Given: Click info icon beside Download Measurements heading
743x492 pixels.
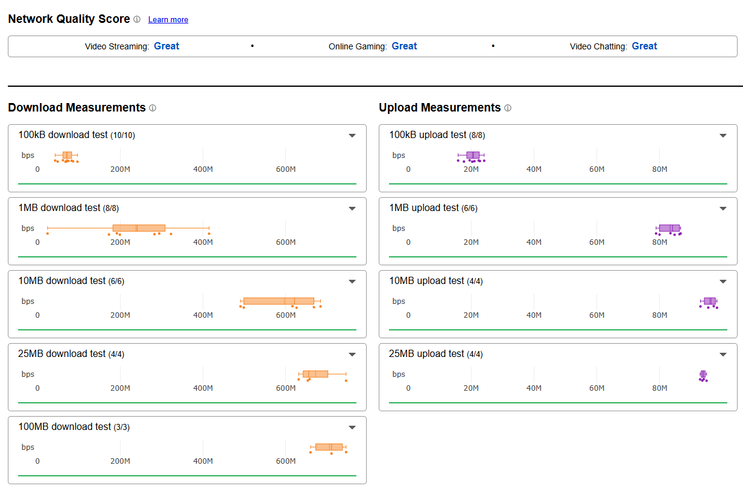Looking at the screenshot, I should click(153, 108).
